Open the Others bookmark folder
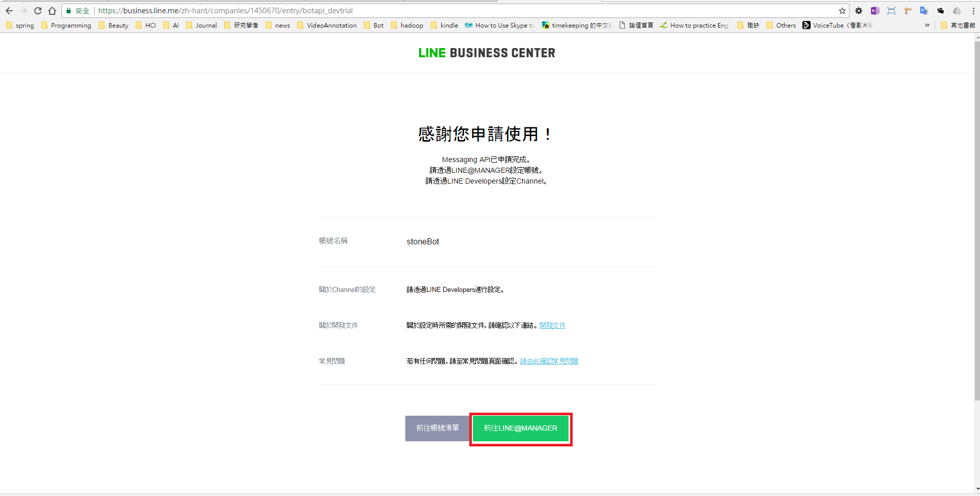 coord(781,25)
